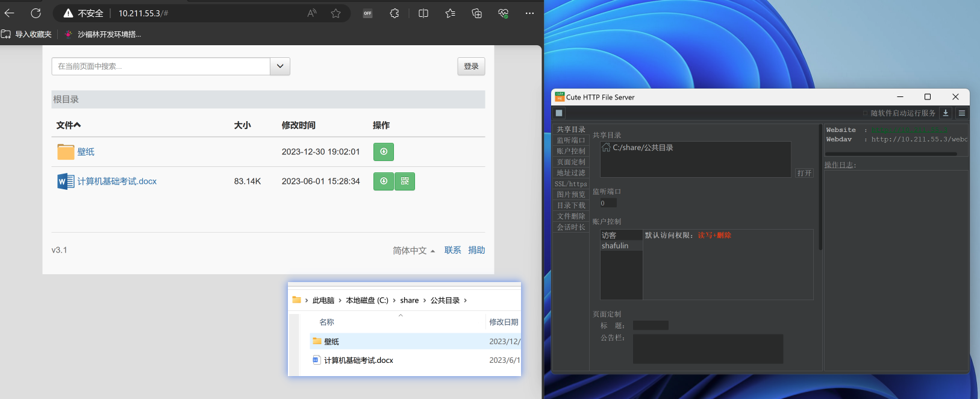Enable 随软件启动运行服务 checkbox
980x399 pixels.
[866, 113]
